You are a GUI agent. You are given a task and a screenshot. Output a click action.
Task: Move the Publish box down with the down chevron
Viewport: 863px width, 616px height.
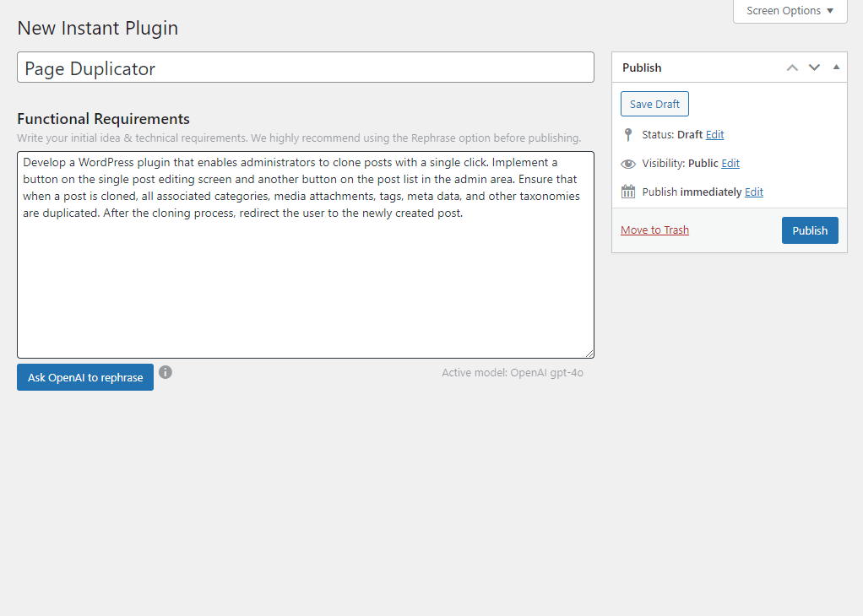point(814,67)
